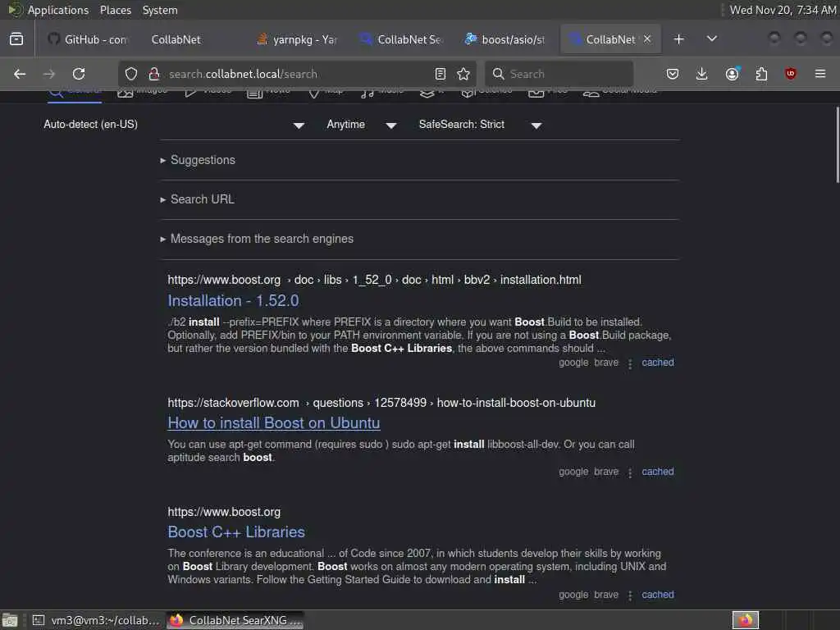This screenshot has width=840, height=630.
Task: Open the Boost C++ Libraries result
Action: pyautogui.click(x=236, y=532)
